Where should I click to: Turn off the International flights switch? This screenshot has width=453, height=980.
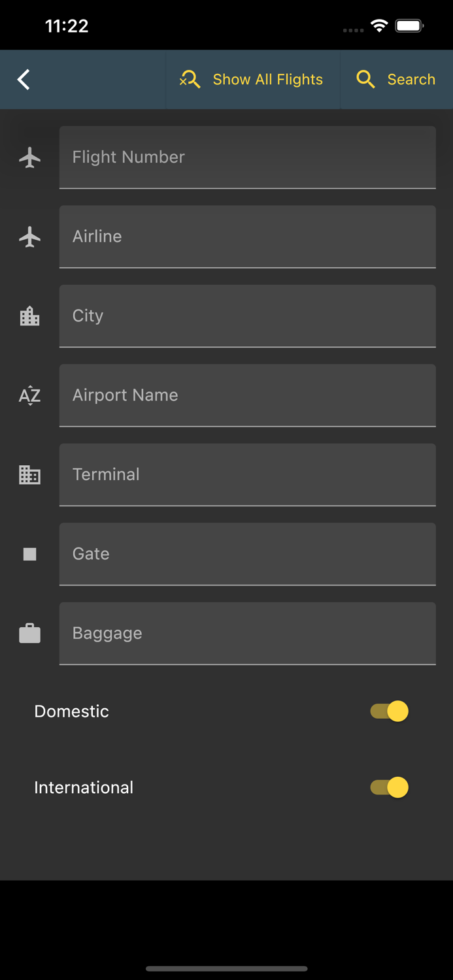[388, 787]
